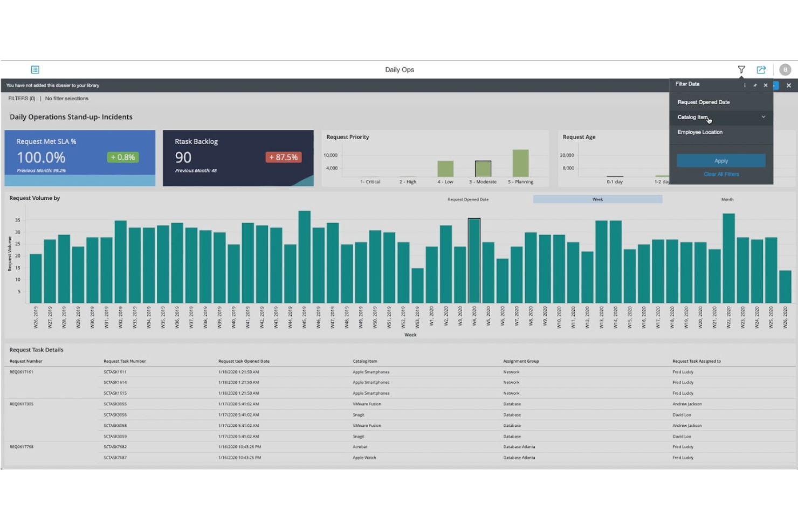This screenshot has height=532, width=798.
Task: Switch chart view to Week
Action: [x=597, y=199]
